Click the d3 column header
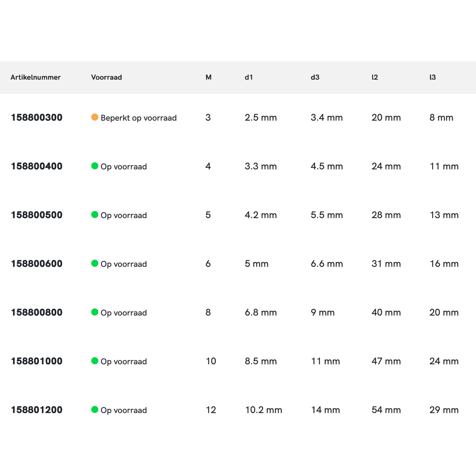 315,77
